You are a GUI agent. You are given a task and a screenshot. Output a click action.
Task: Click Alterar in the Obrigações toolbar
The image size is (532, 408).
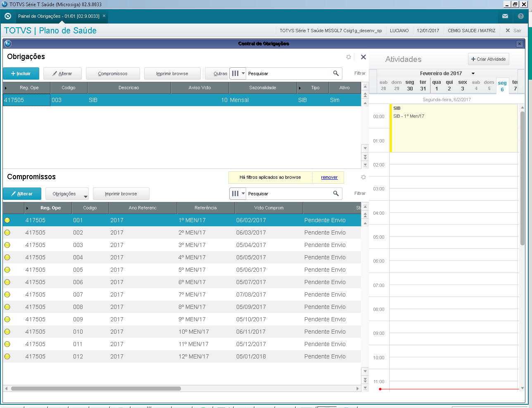62,74
